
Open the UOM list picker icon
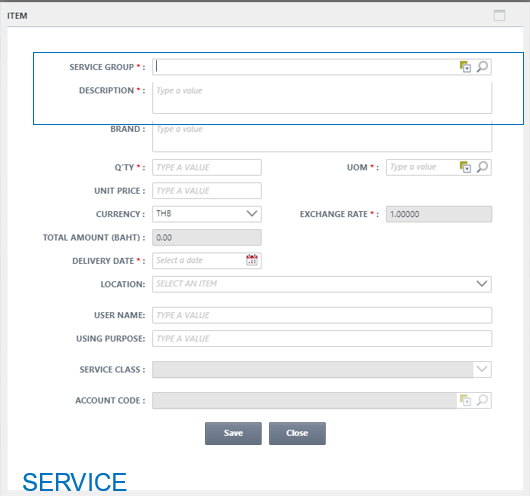point(465,167)
